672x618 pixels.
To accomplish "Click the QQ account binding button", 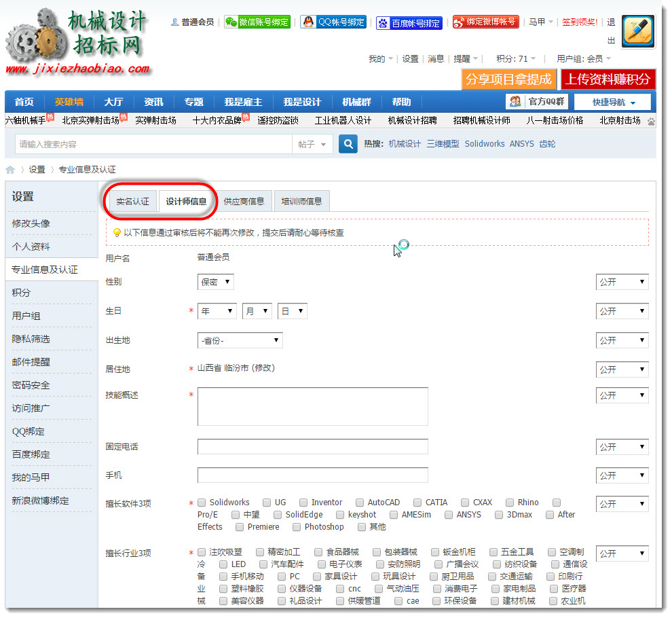I will coord(333,22).
